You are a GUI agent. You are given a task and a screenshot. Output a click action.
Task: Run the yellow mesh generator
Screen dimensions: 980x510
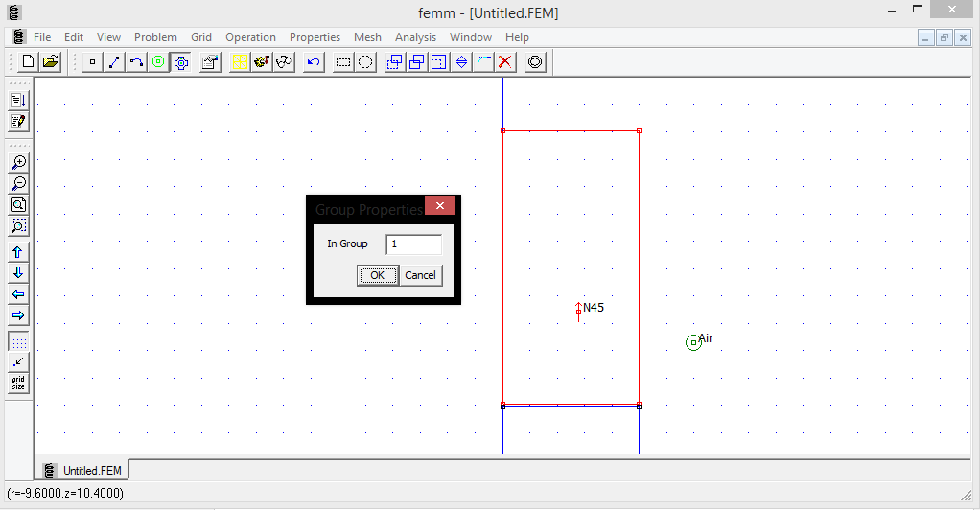pos(240,62)
